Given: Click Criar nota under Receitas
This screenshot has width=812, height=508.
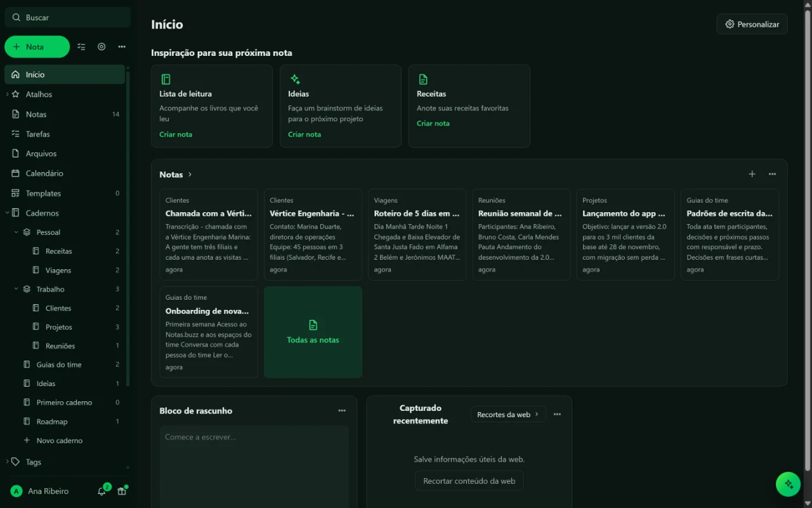Looking at the screenshot, I should pyautogui.click(x=433, y=124).
